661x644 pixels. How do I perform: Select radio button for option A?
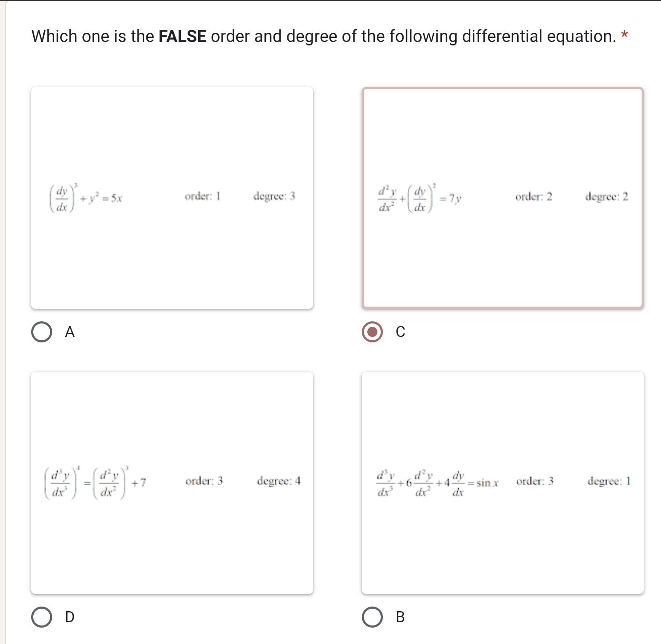point(42,332)
